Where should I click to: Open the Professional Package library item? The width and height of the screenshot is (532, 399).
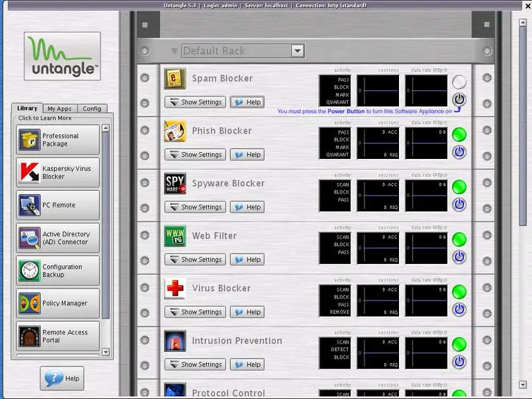(x=57, y=140)
